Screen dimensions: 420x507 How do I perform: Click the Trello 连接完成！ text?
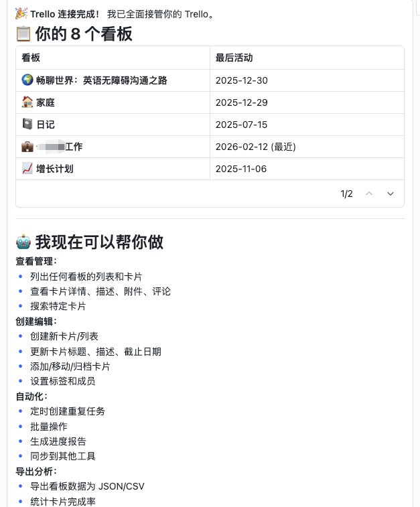[65, 14]
